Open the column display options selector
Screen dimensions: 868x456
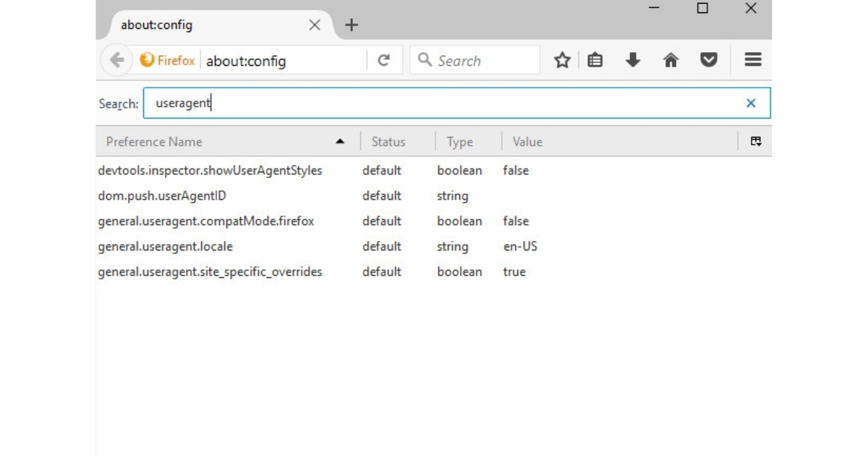click(757, 142)
